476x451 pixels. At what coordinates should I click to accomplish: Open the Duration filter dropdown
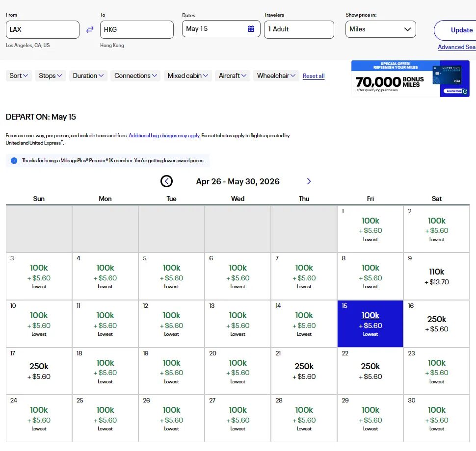pyautogui.click(x=88, y=75)
